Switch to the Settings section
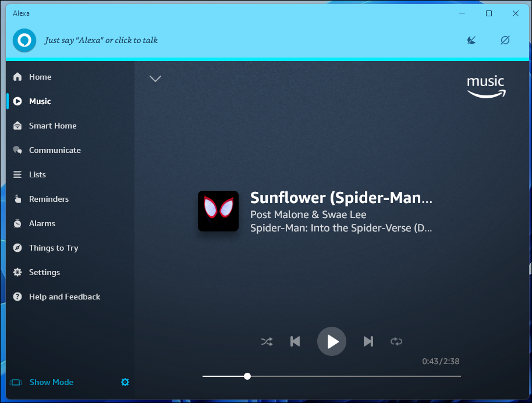 44,272
